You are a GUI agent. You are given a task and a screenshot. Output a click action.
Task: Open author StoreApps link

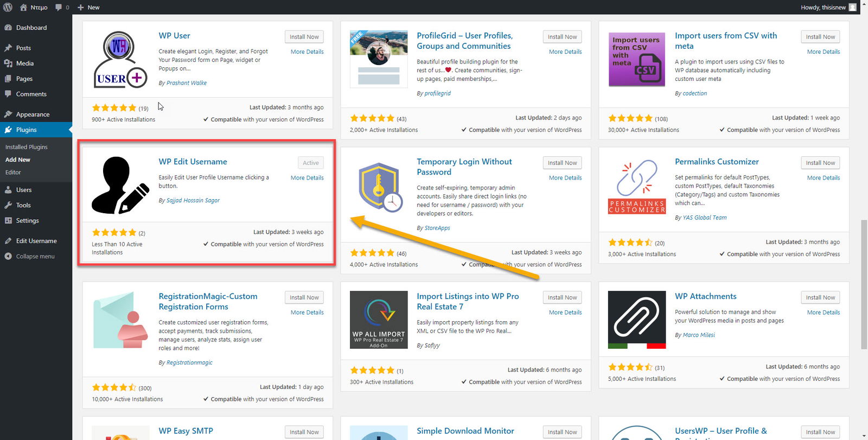pos(437,228)
